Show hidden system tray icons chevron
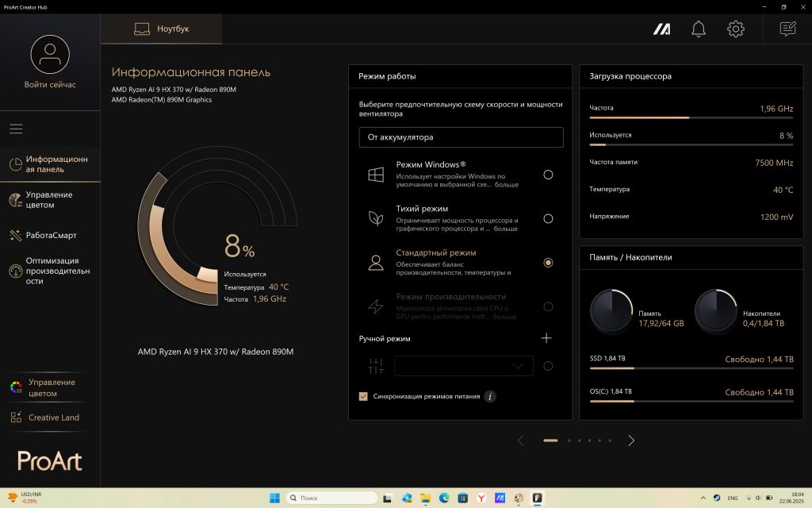This screenshot has width=812, height=508. point(703,498)
